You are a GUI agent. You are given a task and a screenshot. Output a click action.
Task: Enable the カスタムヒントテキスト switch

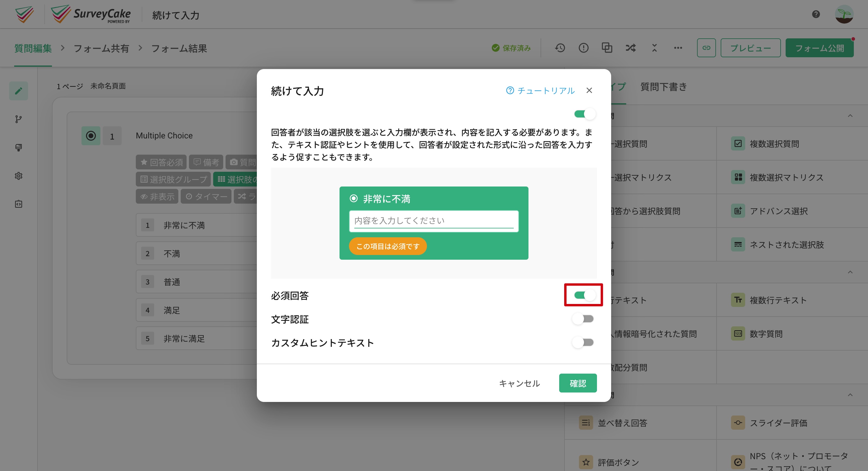point(583,342)
